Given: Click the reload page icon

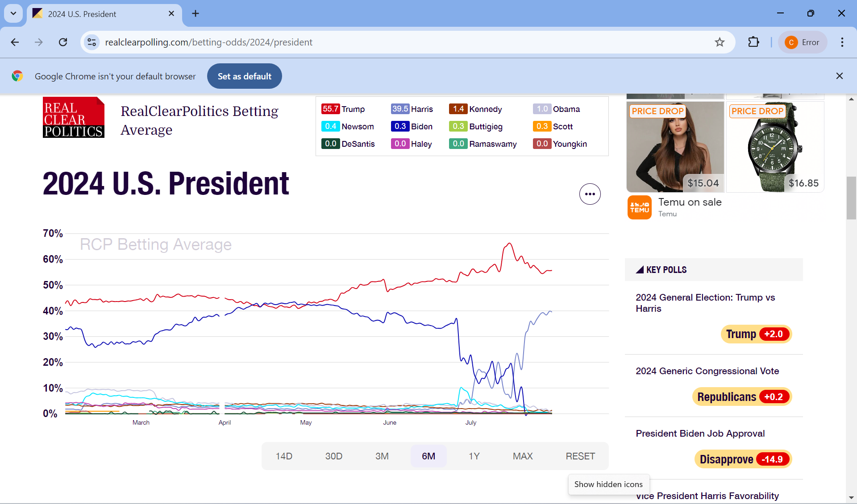Looking at the screenshot, I should pyautogui.click(x=63, y=42).
